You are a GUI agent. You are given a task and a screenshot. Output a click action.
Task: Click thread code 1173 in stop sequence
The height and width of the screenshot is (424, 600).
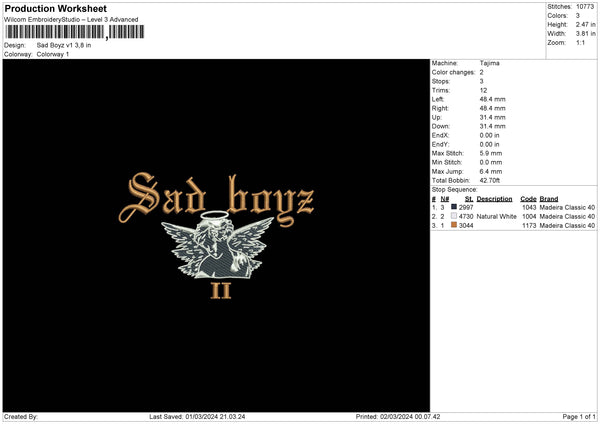click(529, 226)
